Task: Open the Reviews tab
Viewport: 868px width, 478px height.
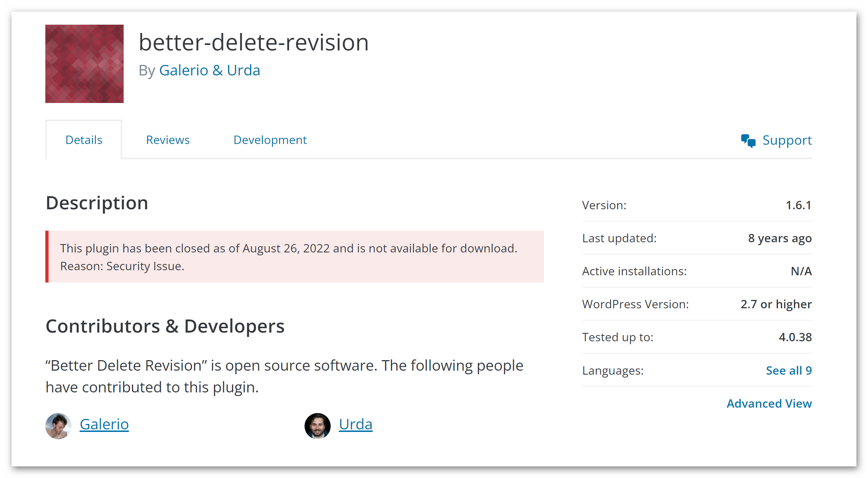Action: point(168,140)
